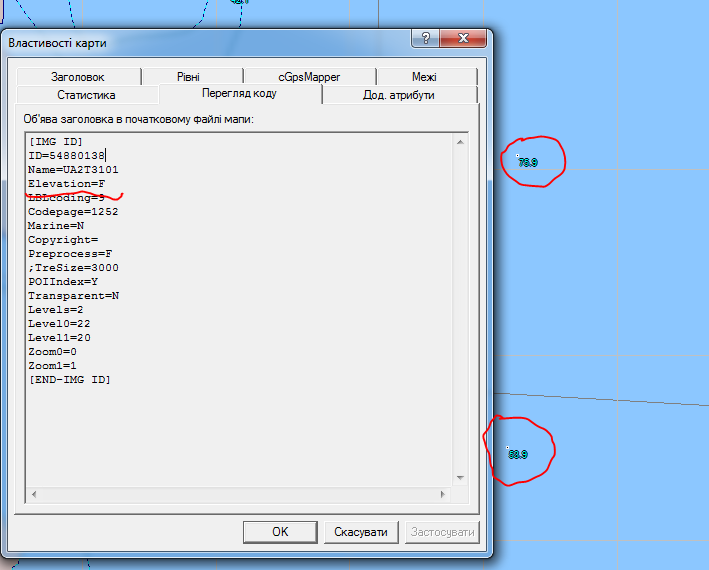
Task: Click the Preprocess=F line
Action: [x=70, y=254]
